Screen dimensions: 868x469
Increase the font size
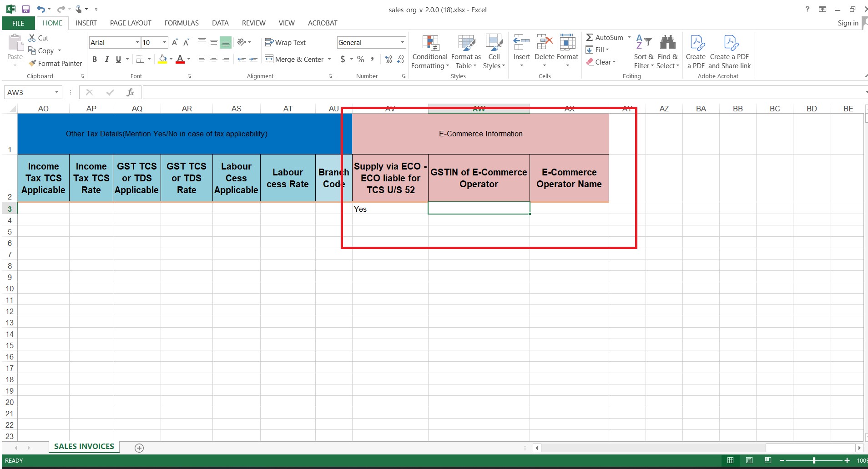[175, 42]
